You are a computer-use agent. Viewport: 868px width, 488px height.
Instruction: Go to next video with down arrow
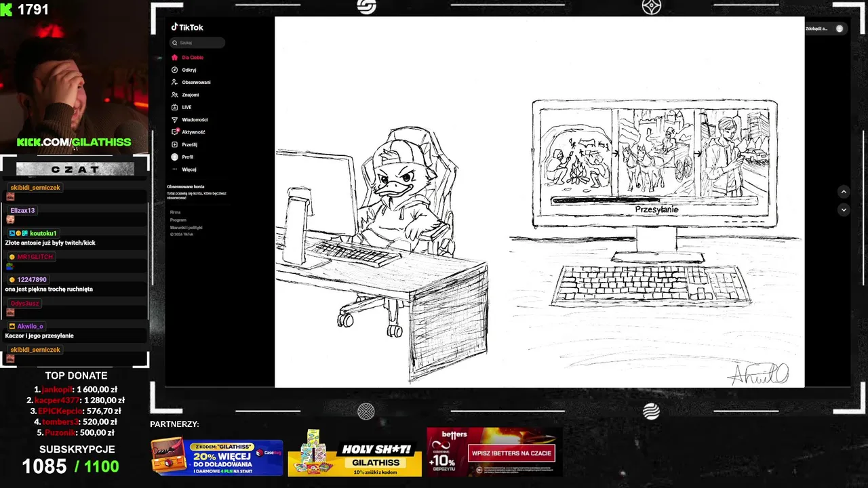click(x=844, y=209)
